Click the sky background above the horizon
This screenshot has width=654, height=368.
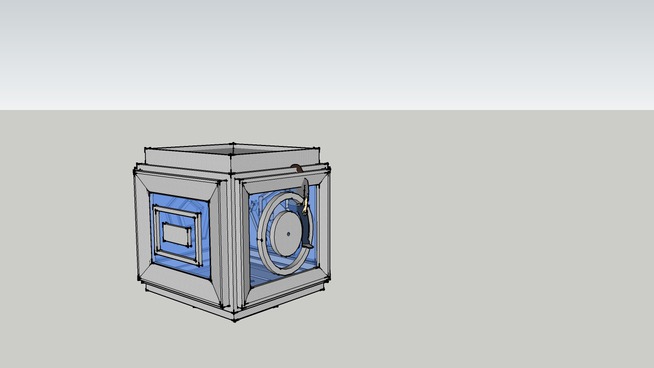pos(327,54)
